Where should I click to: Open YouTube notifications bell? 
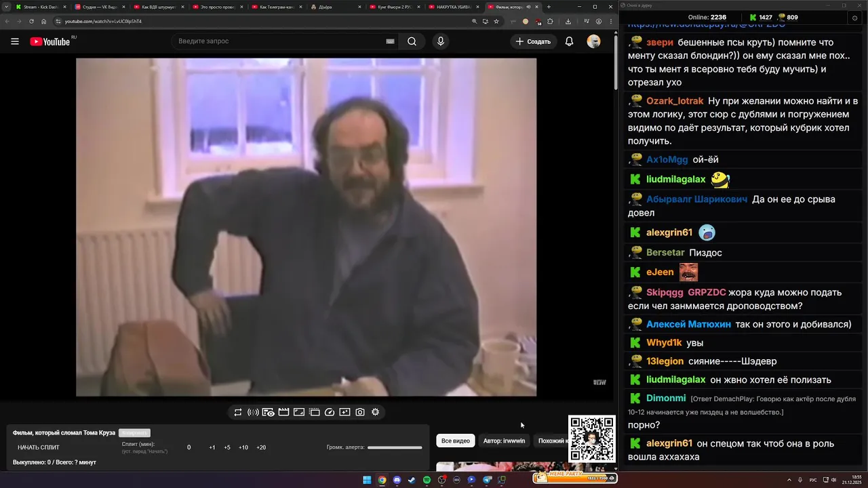point(569,41)
